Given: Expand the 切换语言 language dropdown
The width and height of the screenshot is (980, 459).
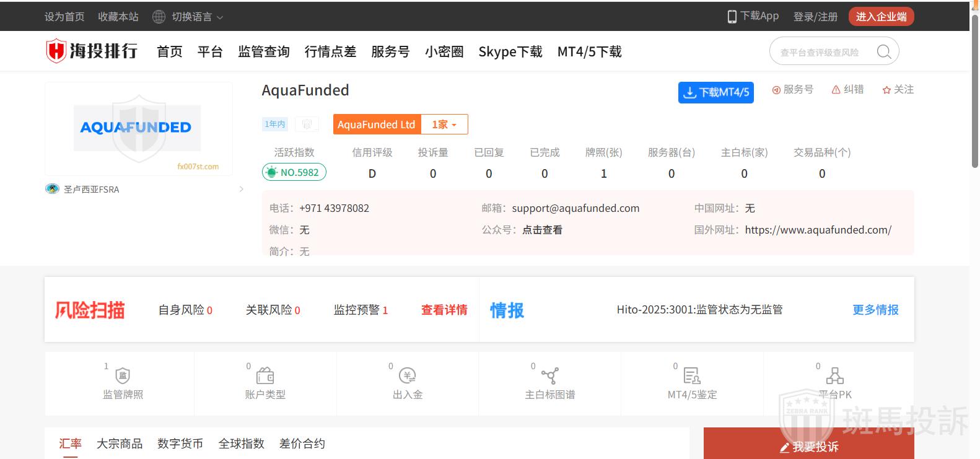Looking at the screenshot, I should click(188, 17).
